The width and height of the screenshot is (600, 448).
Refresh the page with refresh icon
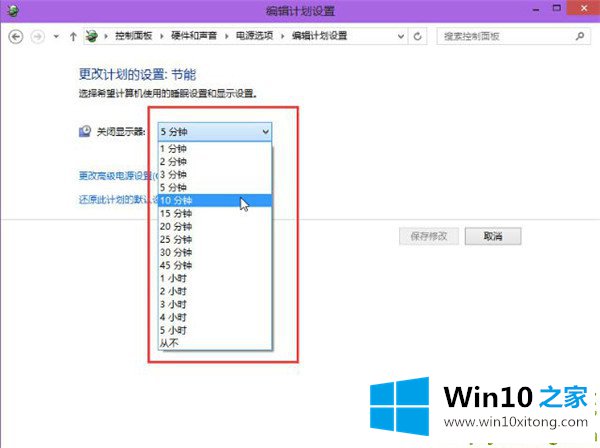pyautogui.click(x=417, y=36)
